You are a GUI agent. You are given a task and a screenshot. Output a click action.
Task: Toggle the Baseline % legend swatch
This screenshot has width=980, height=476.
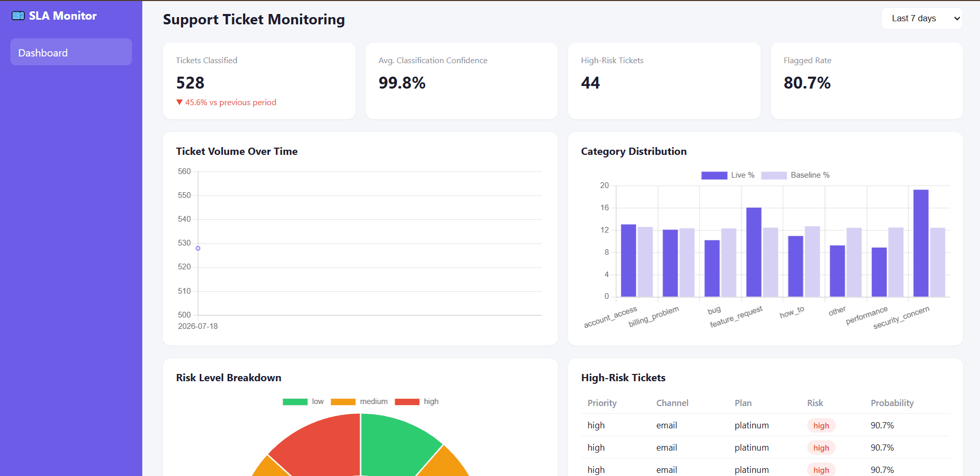pyautogui.click(x=774, y=176)
